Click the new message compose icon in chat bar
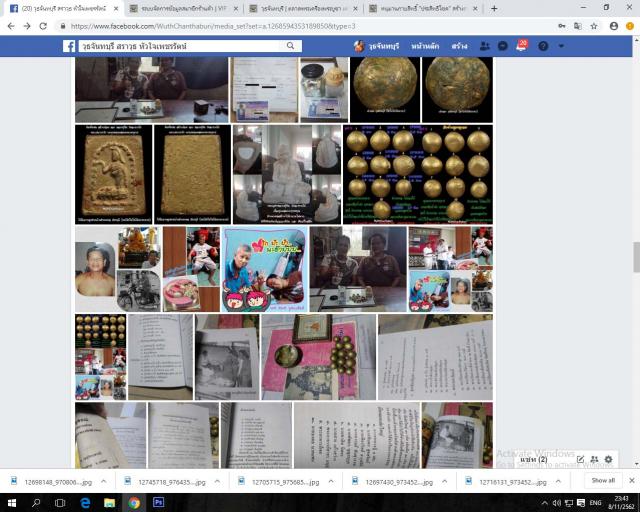 pyautogui.click(x=580, y=459)
